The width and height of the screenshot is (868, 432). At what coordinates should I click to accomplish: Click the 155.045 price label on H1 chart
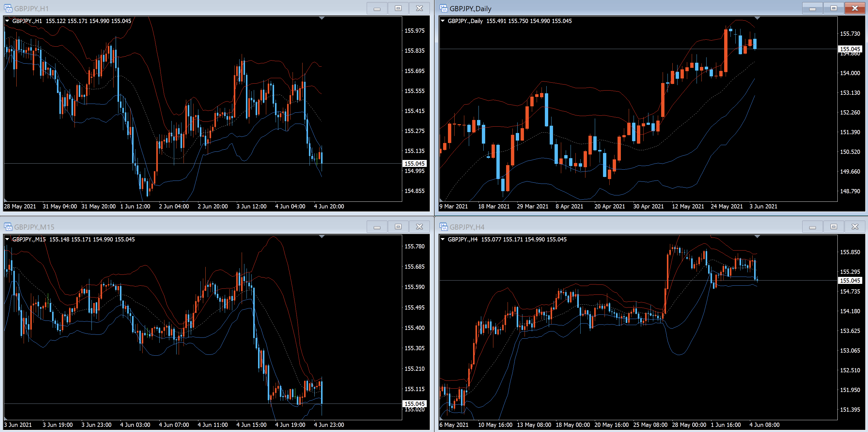(414, 163)
